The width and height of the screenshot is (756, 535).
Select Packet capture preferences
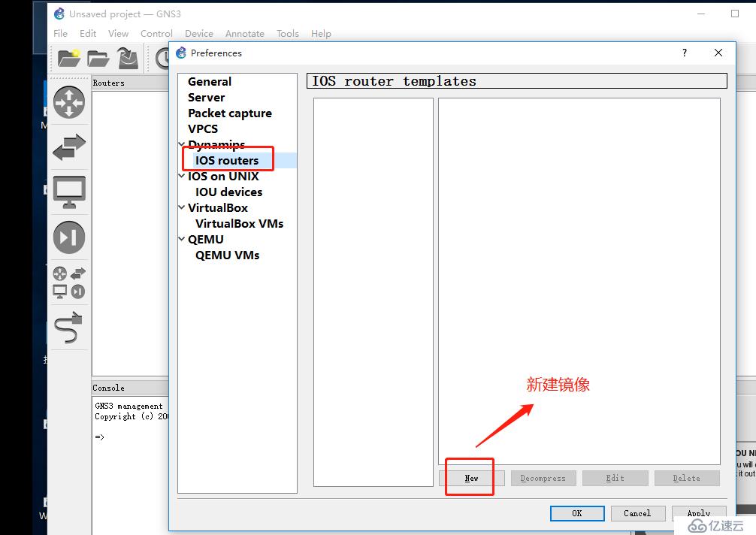point(230,113)
